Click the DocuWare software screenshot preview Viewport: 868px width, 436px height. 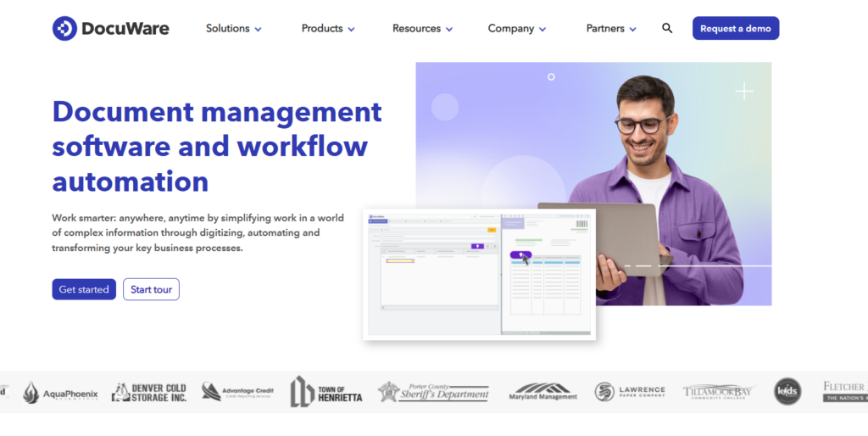[x=479, y=274]
